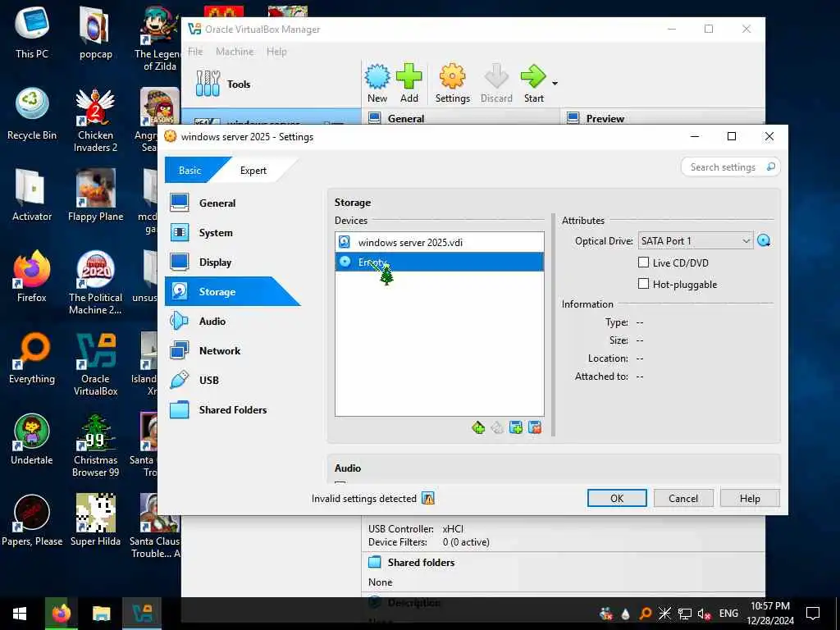Screen dimensions: 840x630
Task: Select windows server 2025.vdi device
Action: click(440, 242)
